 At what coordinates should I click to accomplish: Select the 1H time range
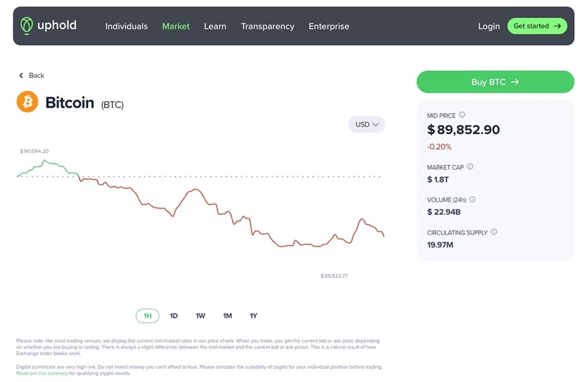point(147,316)
